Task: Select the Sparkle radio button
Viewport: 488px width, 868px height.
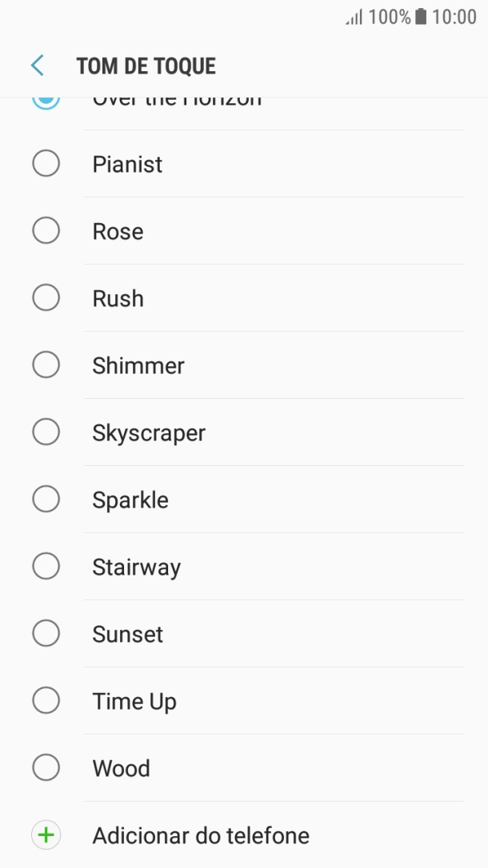Action: (46, 500)
